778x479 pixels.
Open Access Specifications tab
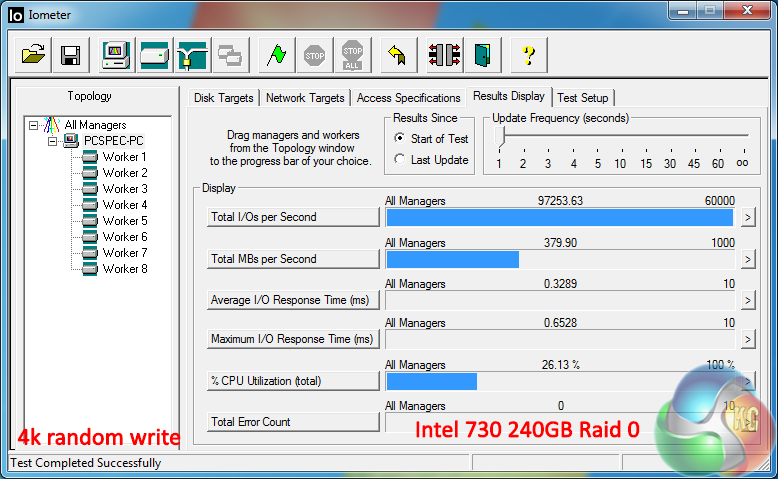pos(408,98)
